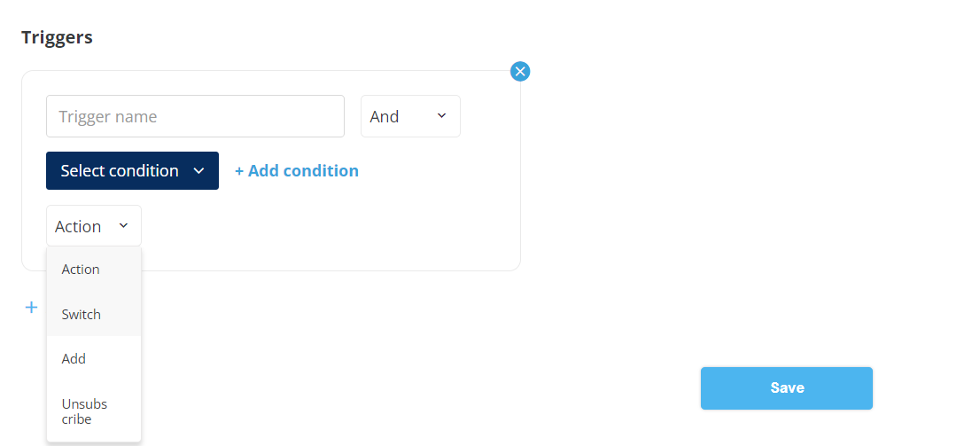The height and width of the screenshot is (446, 980).
Task: Remove the trigger with blue X icon
Action: (x=520, y=71)
